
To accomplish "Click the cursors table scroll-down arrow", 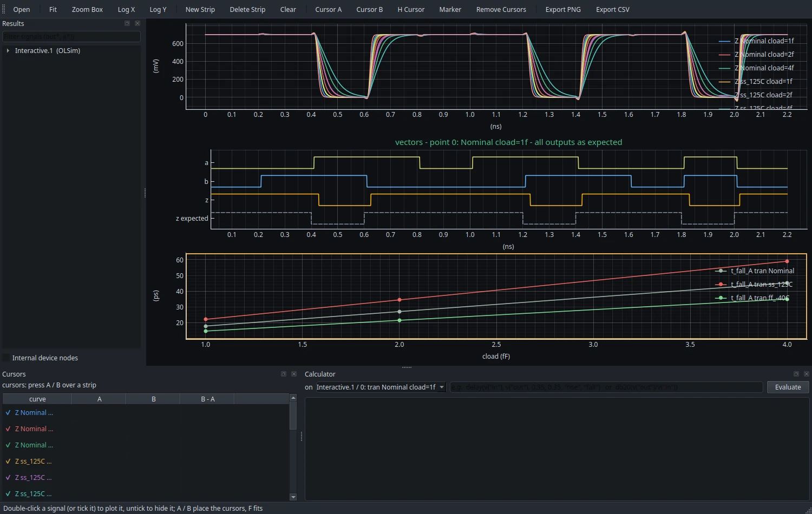I will pos(293,497).
